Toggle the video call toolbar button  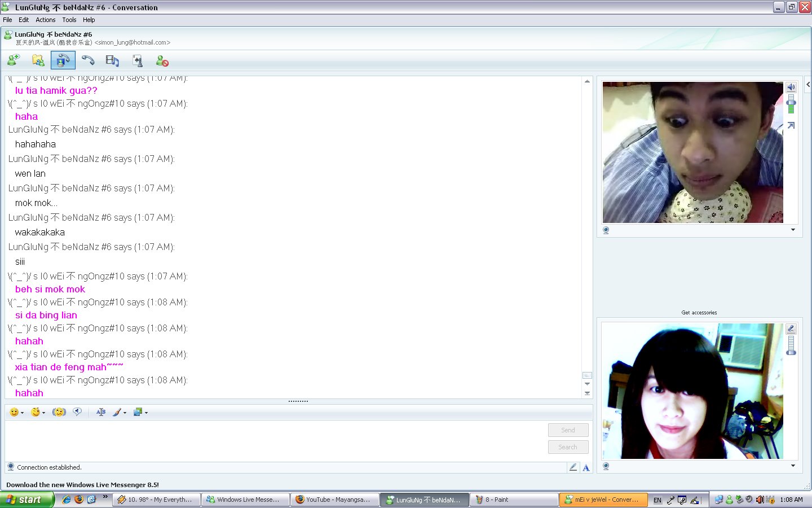coord(63,60)
